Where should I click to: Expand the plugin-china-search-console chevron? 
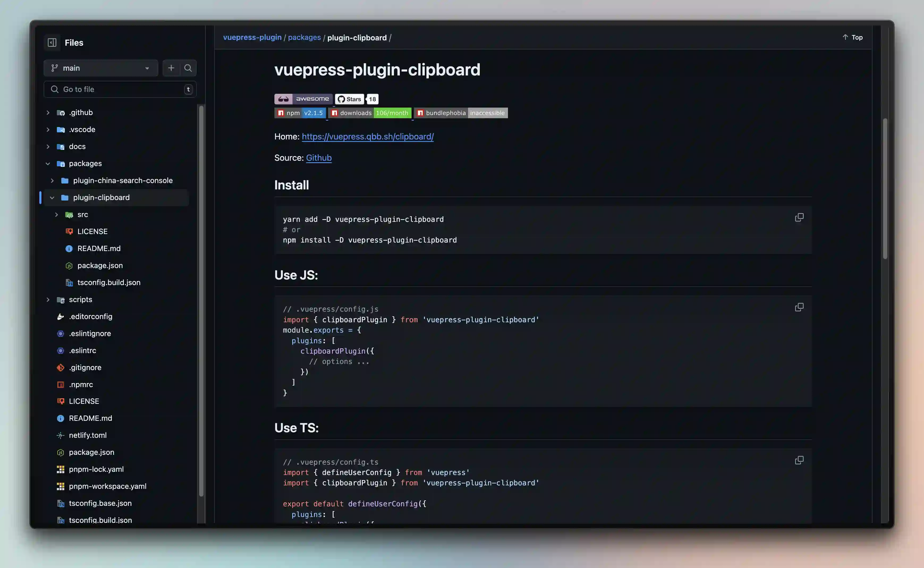52,181
